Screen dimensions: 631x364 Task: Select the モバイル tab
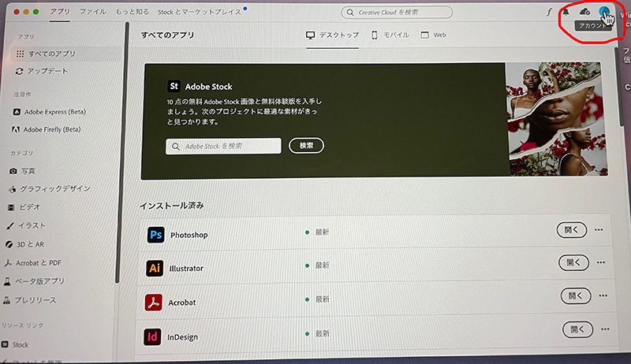click(x=390, y=35)
